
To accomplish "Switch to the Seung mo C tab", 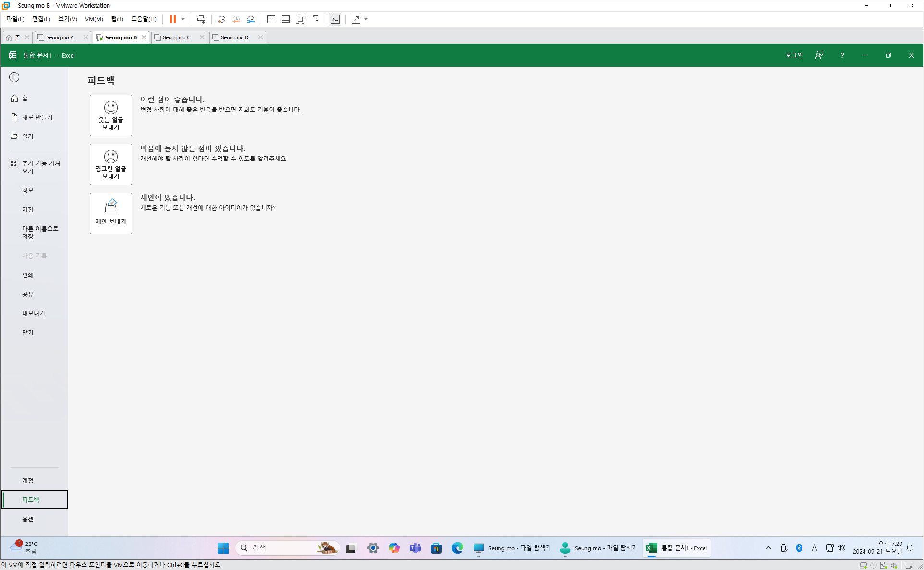I will [x=176, y=37].
